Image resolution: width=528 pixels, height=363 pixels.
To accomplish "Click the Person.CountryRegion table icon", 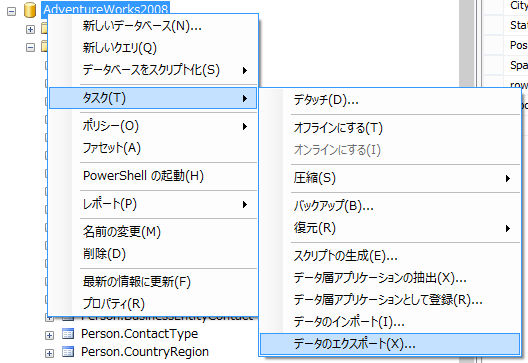I will click(68, 352).
